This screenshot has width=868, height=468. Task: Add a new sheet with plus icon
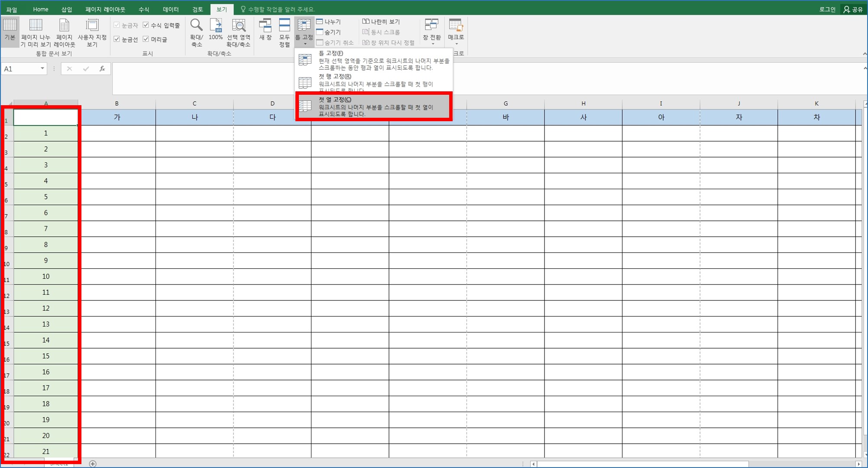[x=93, y=464]
